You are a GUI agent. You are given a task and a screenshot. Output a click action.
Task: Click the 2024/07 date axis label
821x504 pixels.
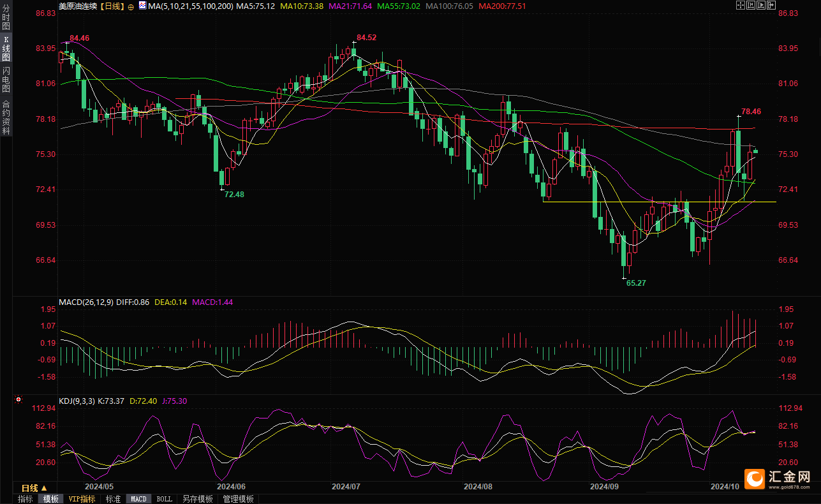coord(346,486)
